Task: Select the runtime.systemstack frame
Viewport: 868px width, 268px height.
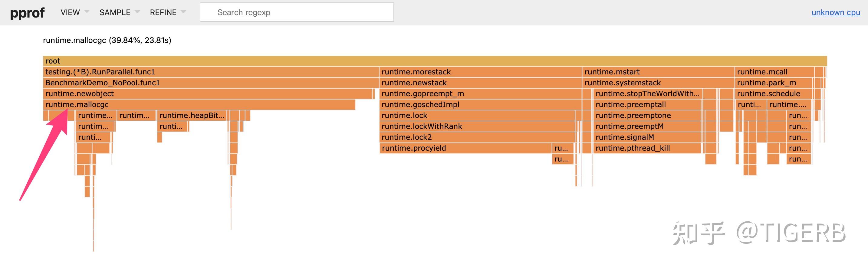Action: click(x=658, y=83)
